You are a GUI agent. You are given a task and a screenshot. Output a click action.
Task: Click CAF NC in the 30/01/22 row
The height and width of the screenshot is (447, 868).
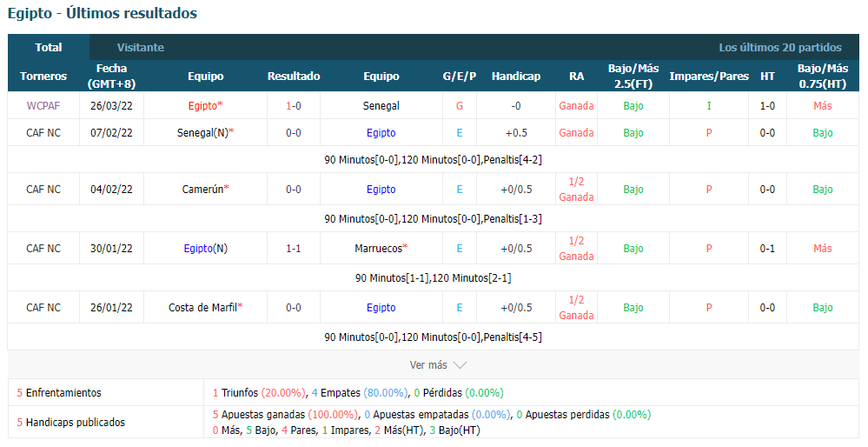(x=43, y=248)
